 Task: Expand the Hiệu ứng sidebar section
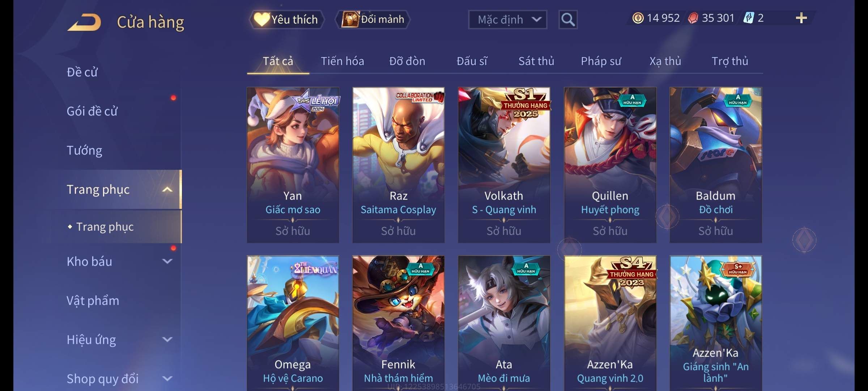pos(167,340)
